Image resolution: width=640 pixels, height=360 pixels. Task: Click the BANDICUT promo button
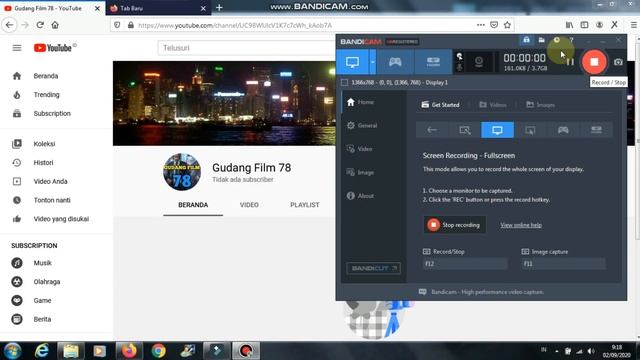click(373, 268)
